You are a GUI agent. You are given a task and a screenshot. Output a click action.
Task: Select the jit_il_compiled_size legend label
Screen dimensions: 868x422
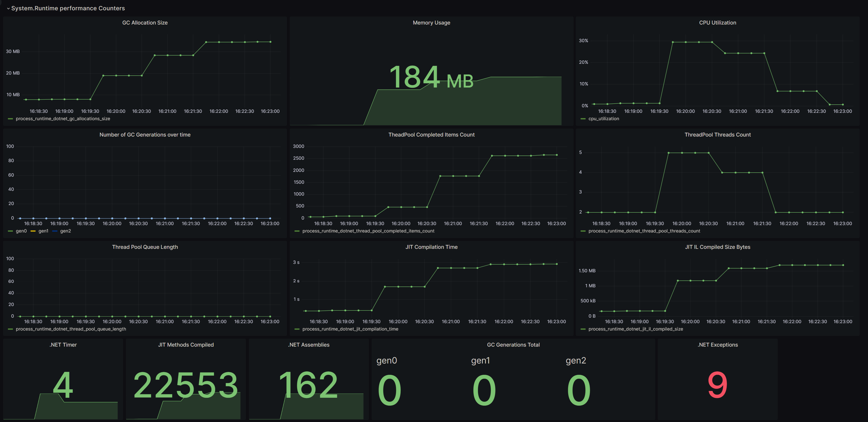(636, 329)
